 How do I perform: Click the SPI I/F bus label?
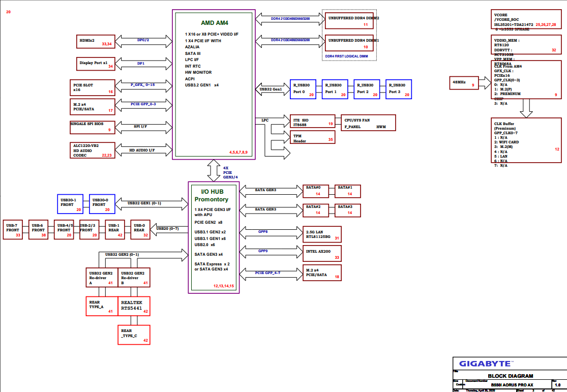point(140,126)
